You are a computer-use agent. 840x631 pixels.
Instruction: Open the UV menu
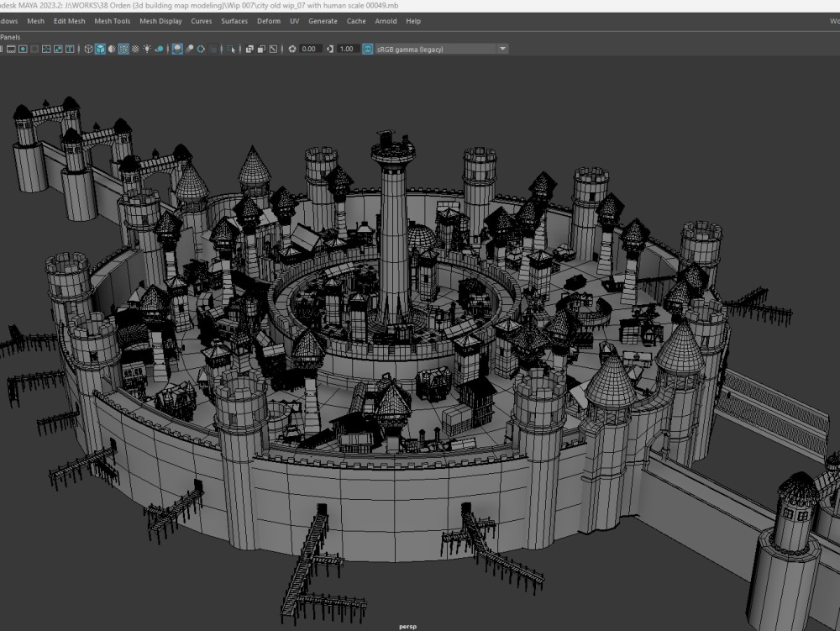pos(294,21)
